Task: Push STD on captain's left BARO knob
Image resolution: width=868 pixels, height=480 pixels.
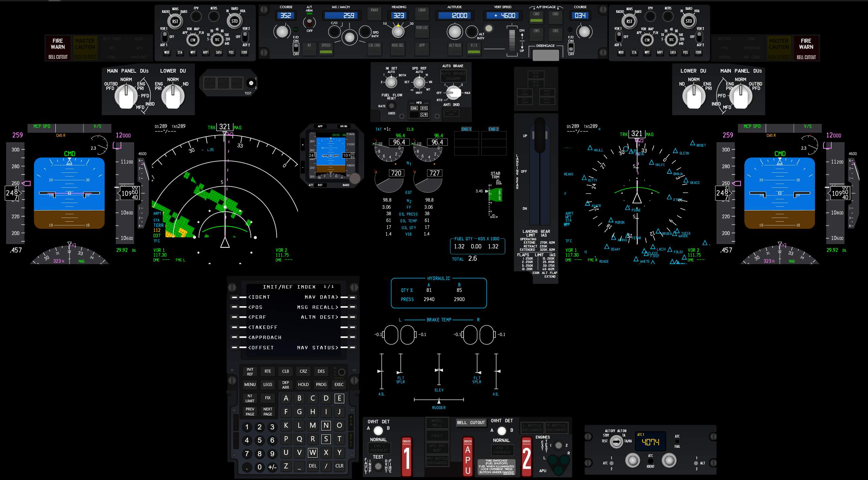Action: tap(234, 21)
